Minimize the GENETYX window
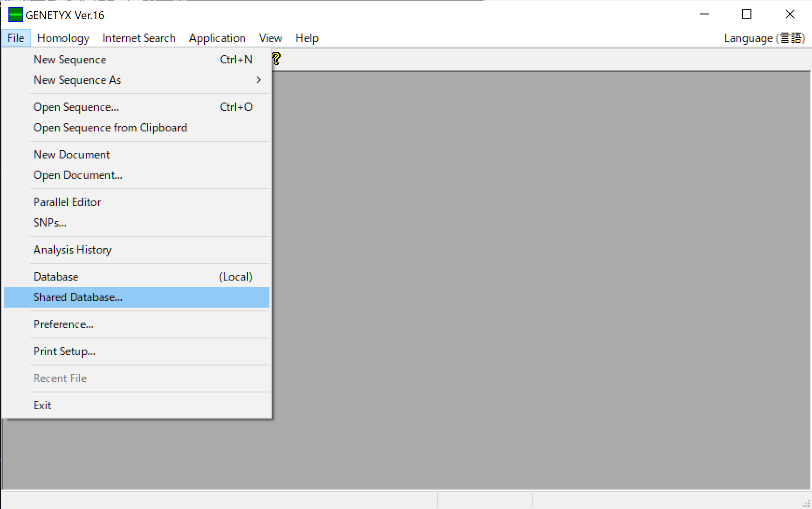The image size is (812, 509). point(704,14)
